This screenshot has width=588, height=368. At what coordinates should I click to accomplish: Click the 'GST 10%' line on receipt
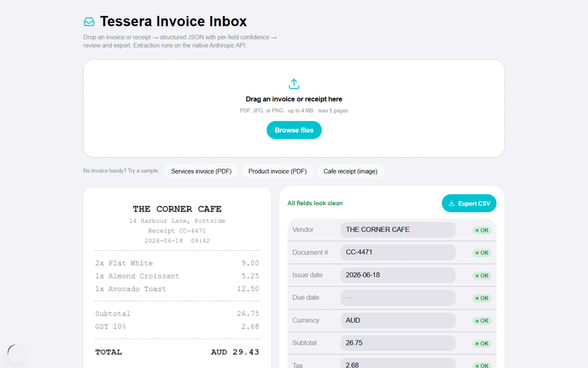click(177, 326)
